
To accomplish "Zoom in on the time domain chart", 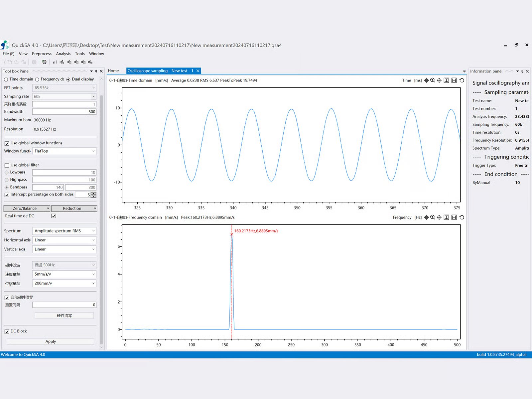I will click(x=433, y=80).
